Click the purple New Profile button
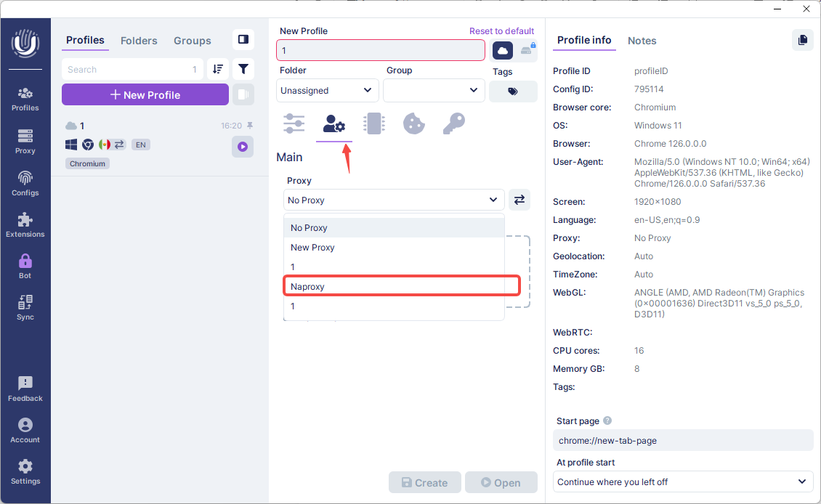821x504 pixels. click(145, 94)
